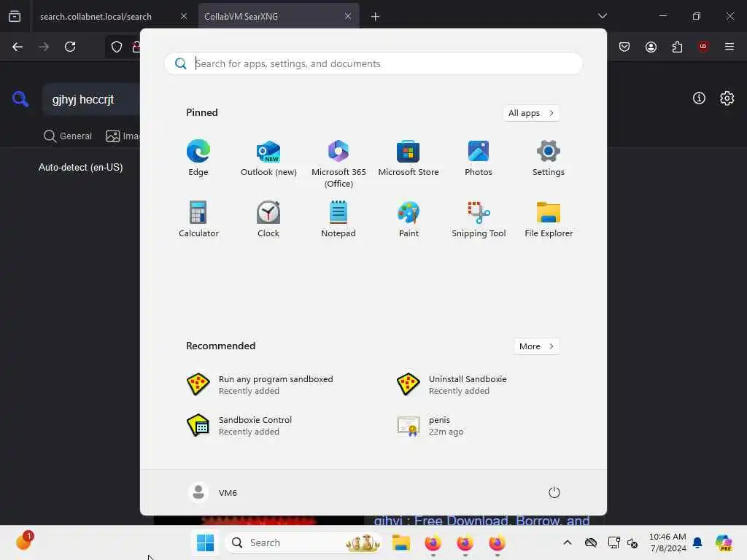Click the taskbar widget icon with badge 1
The image size is (747, 560).
[x=25, y=541]
